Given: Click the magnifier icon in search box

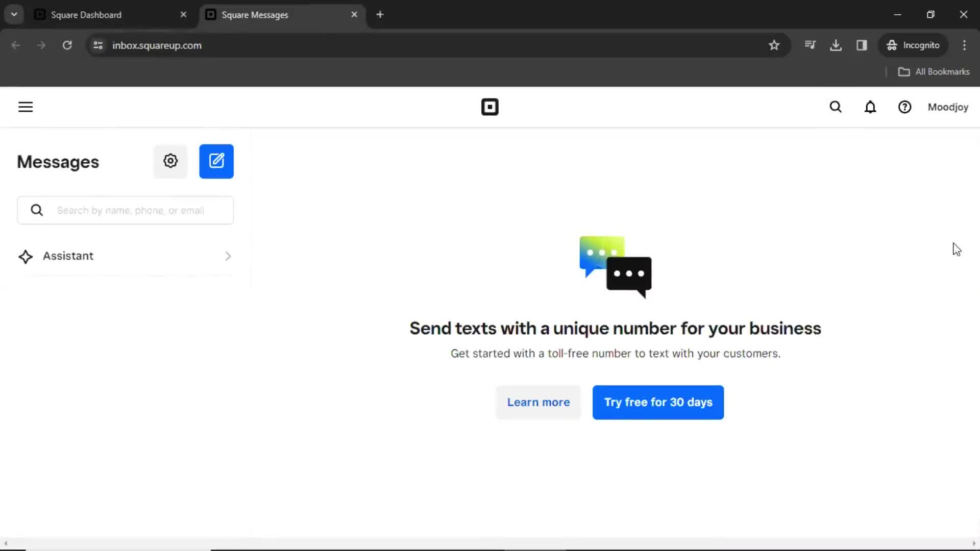Looking at the screenshot, I should point(37,210).
